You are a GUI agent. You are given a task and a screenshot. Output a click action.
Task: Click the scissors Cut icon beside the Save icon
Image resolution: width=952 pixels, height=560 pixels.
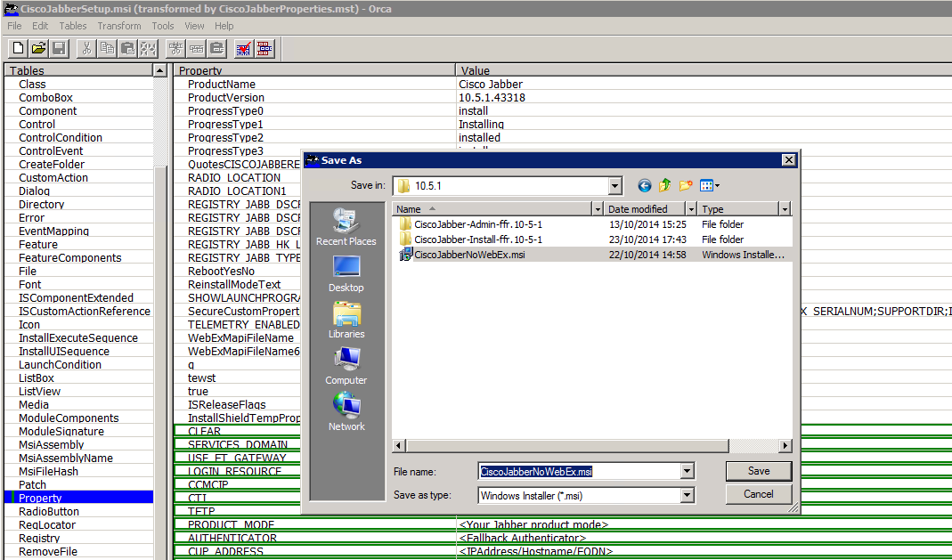click(x=86, y=49)
